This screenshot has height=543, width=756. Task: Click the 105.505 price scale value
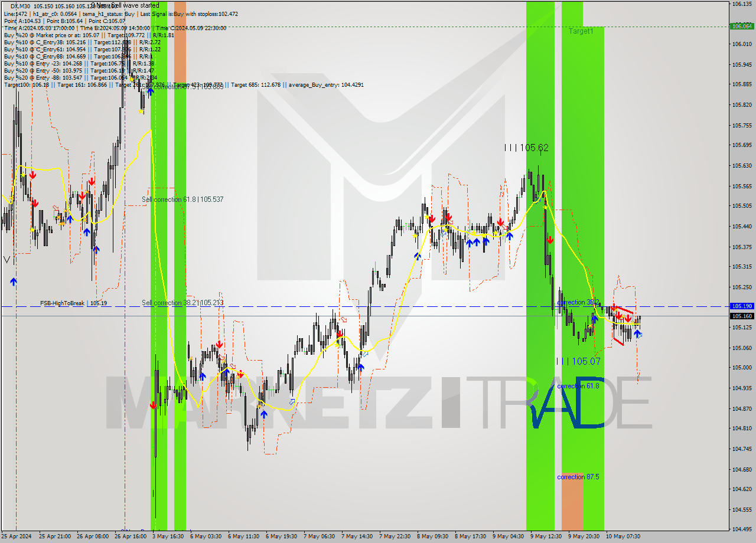742,206
